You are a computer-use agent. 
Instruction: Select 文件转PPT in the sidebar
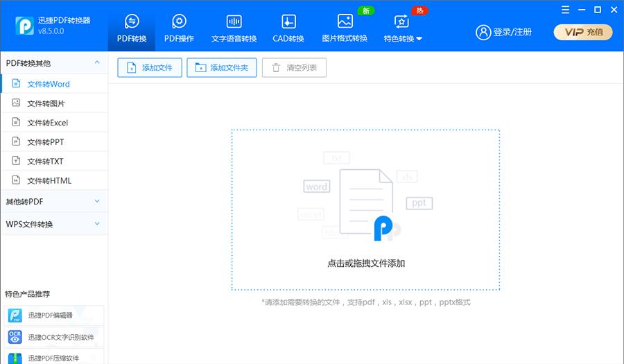[x=45, y=142]
